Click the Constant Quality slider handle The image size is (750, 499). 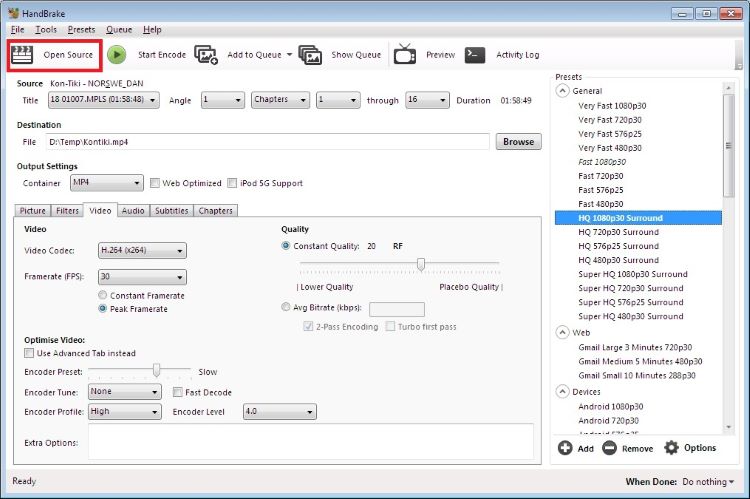(421, 264)
